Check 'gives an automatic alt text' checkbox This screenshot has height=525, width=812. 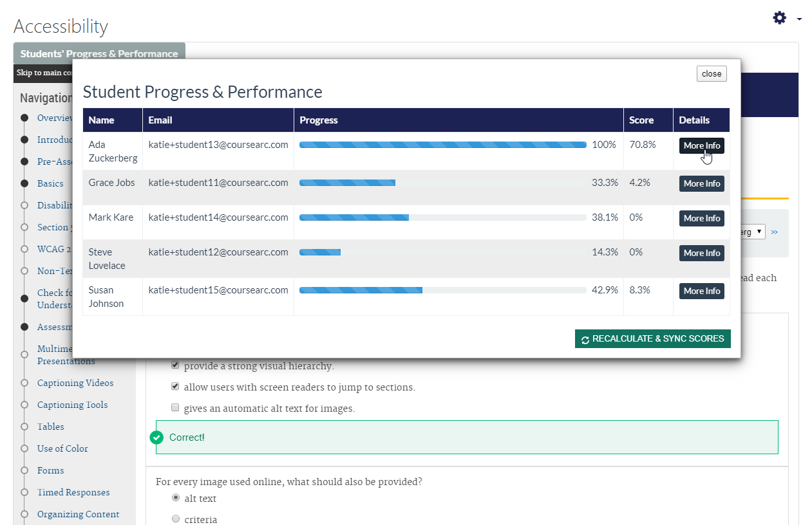tap(175, 407)
